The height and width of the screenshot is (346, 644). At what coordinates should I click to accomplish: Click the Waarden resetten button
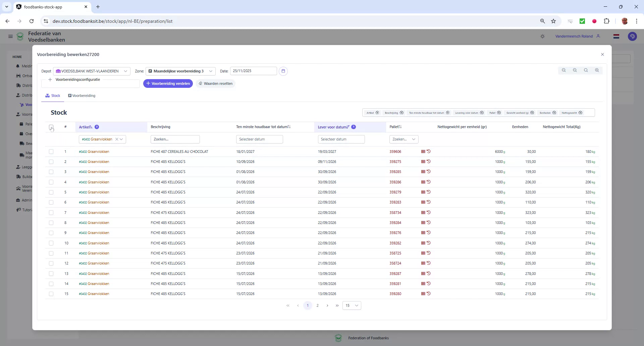pos(216,83)
